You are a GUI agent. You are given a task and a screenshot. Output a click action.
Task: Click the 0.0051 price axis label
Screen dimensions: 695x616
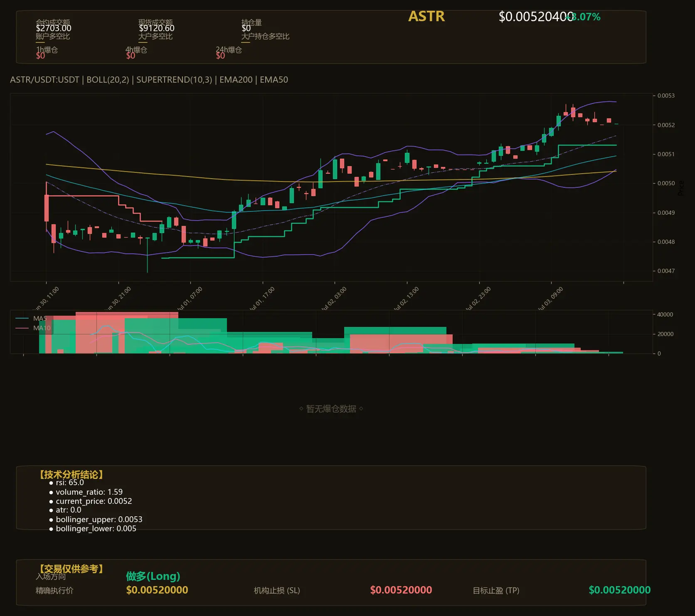(x=666, y=154)
